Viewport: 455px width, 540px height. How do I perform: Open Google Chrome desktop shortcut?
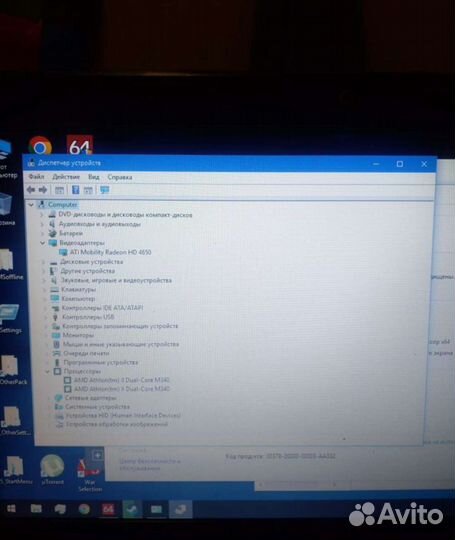[x=40, y=146]
